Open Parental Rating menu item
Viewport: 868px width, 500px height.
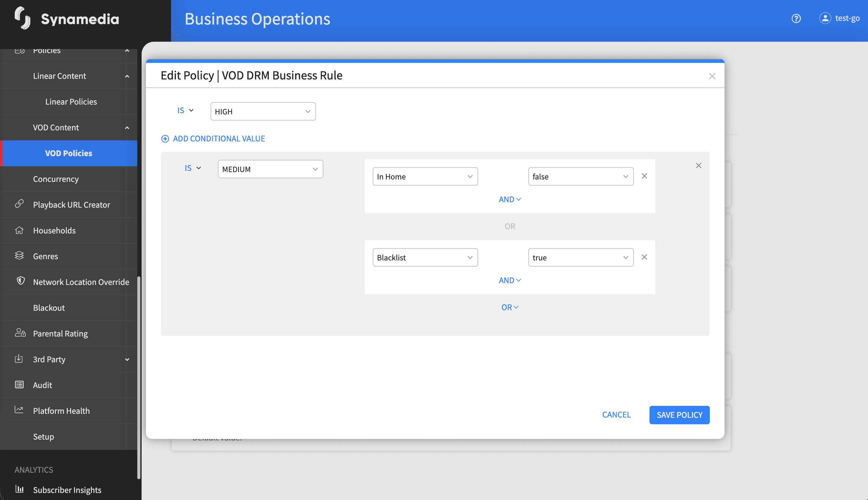pos(60,333)
